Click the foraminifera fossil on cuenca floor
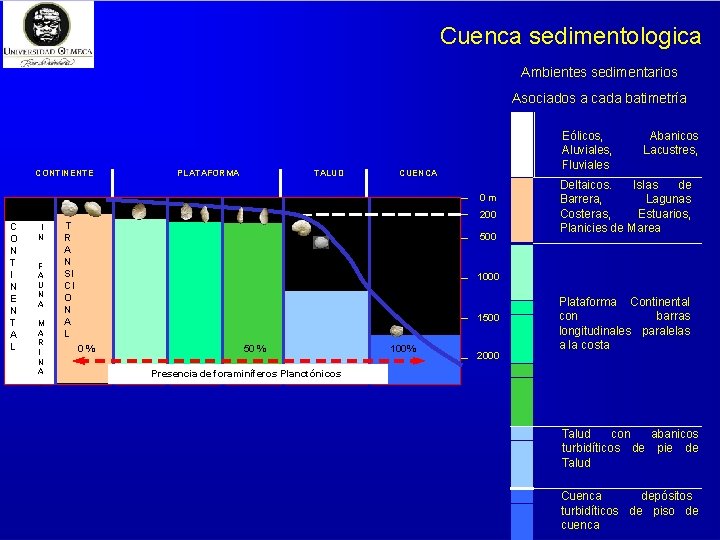720x540 pixels. pyautogui.click(x=396, y=330)
